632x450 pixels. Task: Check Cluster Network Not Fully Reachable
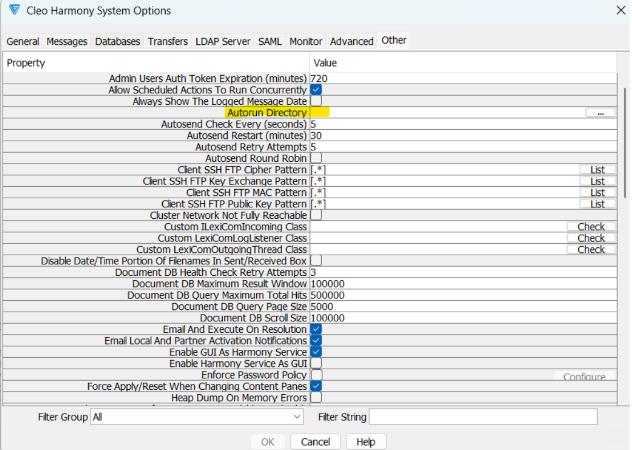point(316,215)
